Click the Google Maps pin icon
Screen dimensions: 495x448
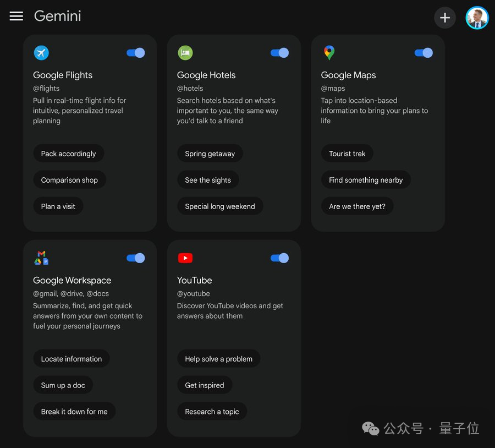coord(329,53)
